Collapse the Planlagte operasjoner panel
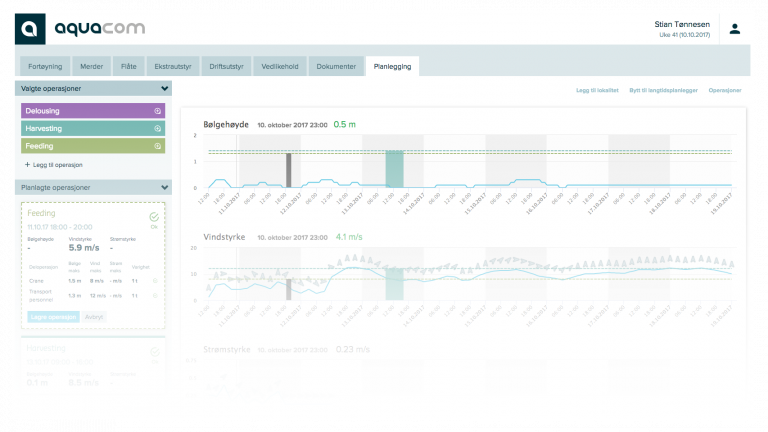This screenshot has height=432, width=768. [x=165, y=188]
